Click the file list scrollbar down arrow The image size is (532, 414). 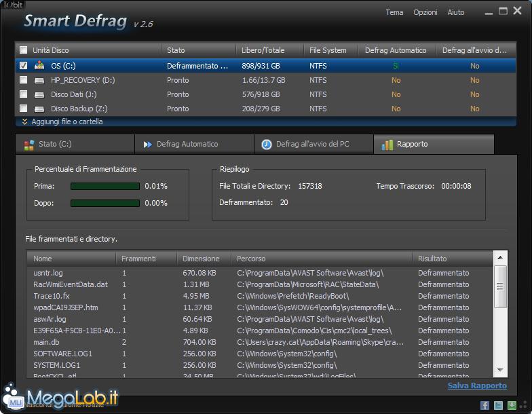click(501, 370)
